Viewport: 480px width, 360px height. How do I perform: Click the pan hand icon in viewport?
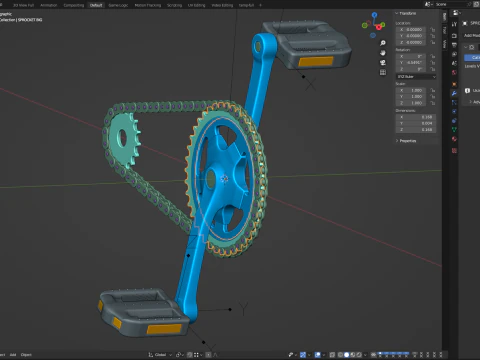pos(383,53)
